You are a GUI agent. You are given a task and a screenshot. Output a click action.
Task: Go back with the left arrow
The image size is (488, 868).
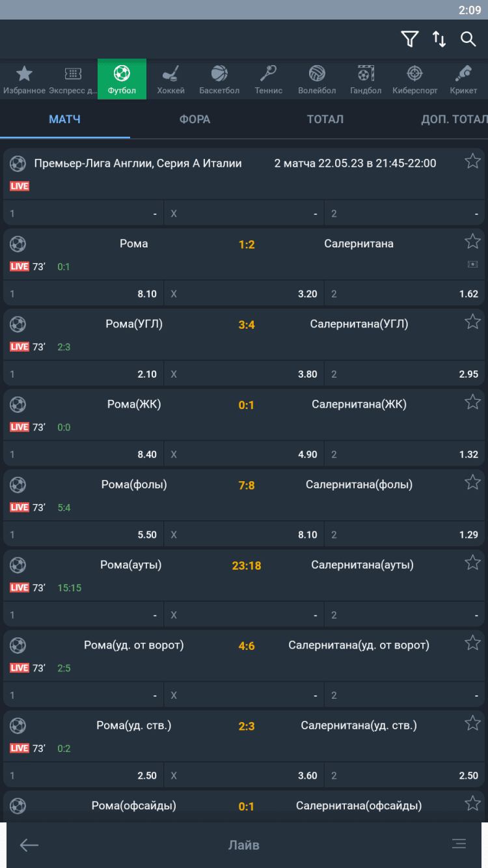[29, 845]
